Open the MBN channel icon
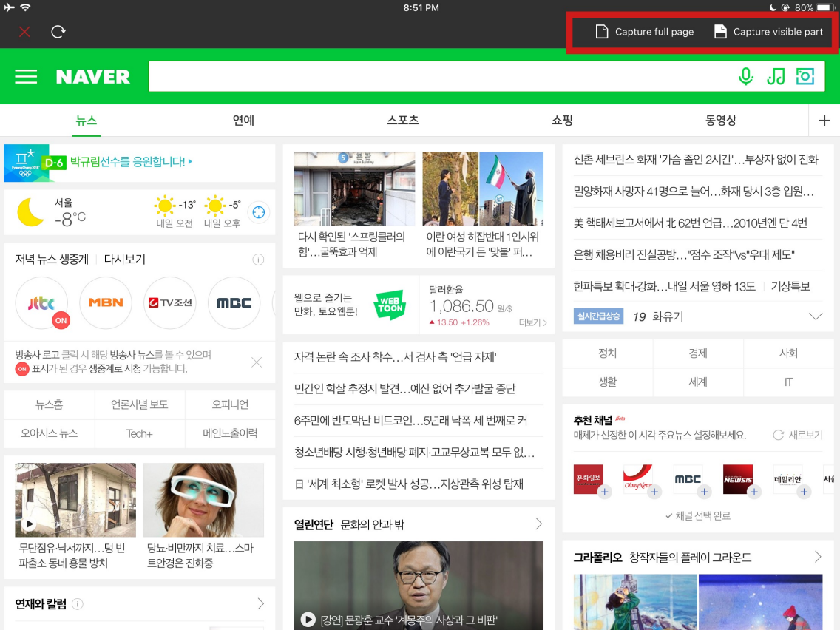The height and width of the screenshot is (630, 840). click(x=106, y=302)
